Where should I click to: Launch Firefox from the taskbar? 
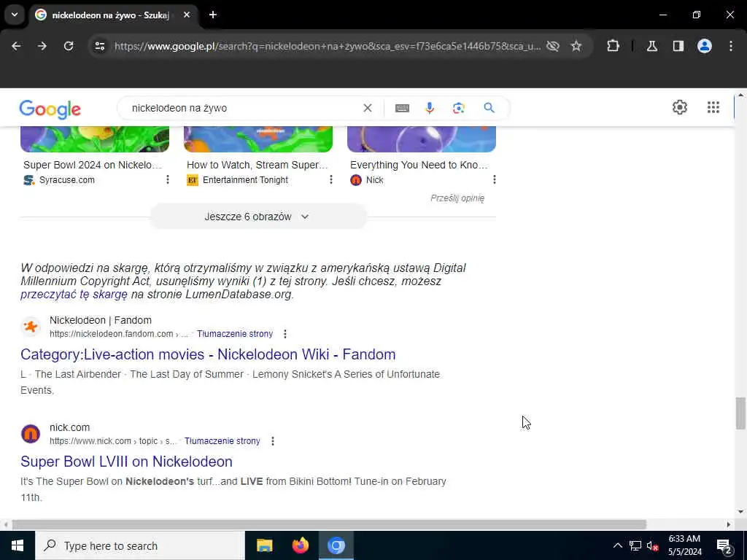[x=300, y=545]
